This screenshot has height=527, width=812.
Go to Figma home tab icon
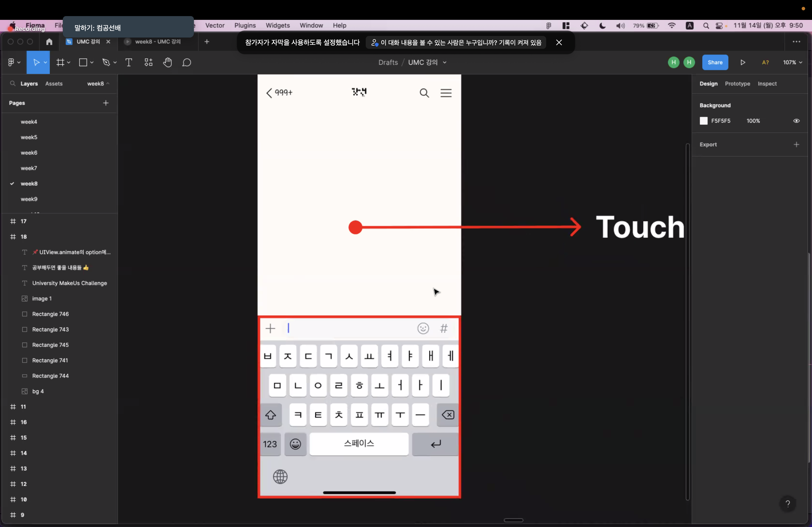49,42
